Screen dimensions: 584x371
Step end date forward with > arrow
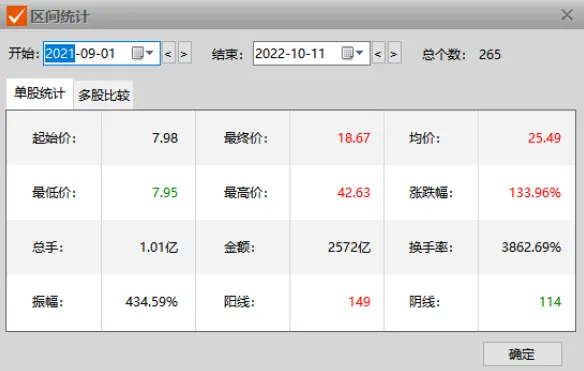coord(394,54)
